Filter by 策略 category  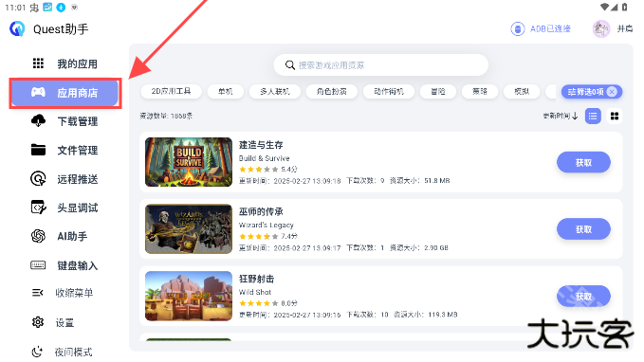tap(480, 91)
